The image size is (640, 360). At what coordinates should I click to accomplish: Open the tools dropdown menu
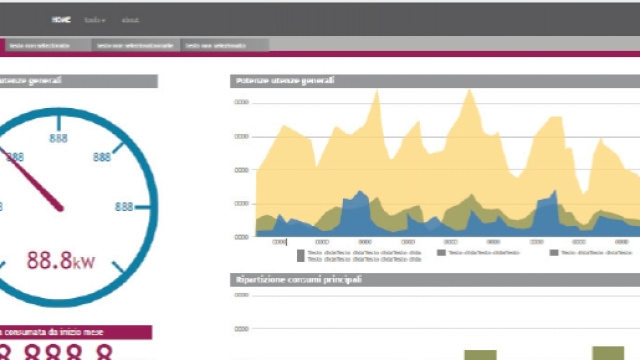coord(95,20)
